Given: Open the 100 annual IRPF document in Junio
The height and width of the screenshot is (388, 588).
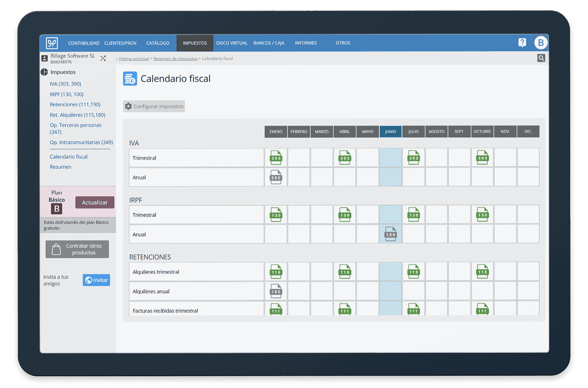Looking at the screenshot, I should tap(390, 234).
